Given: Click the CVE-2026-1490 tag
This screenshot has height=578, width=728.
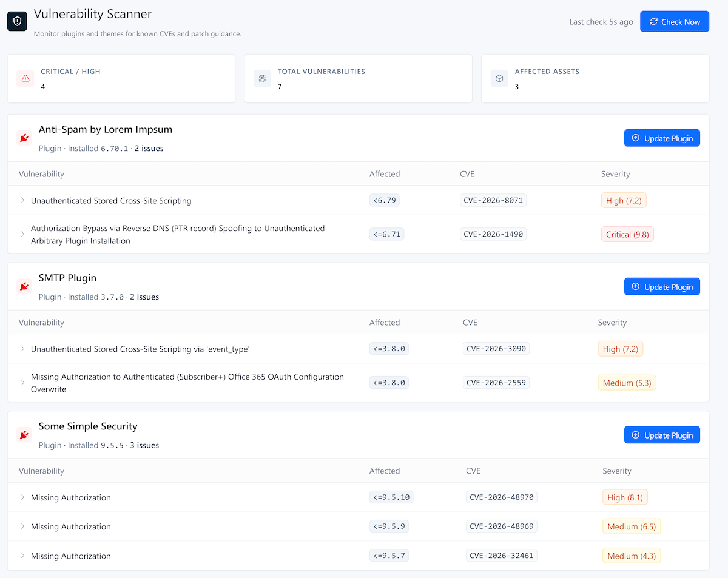Looking at the screenshot, I should point(493,234).
